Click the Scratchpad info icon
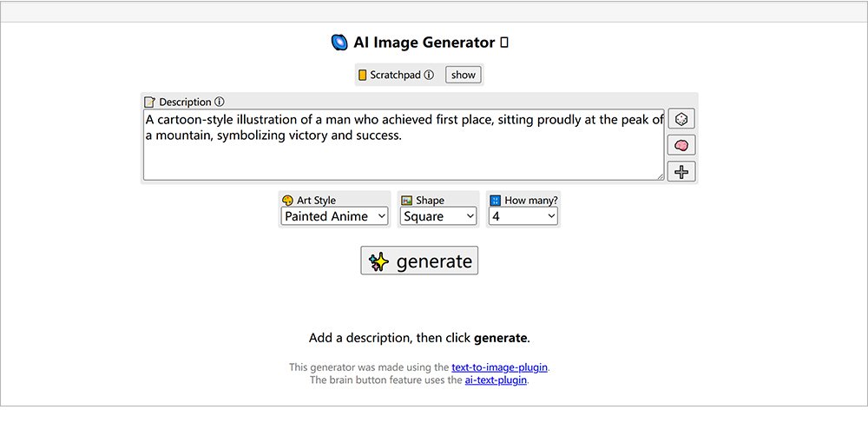This screenshot has height=423, width=868. point(429,75)
